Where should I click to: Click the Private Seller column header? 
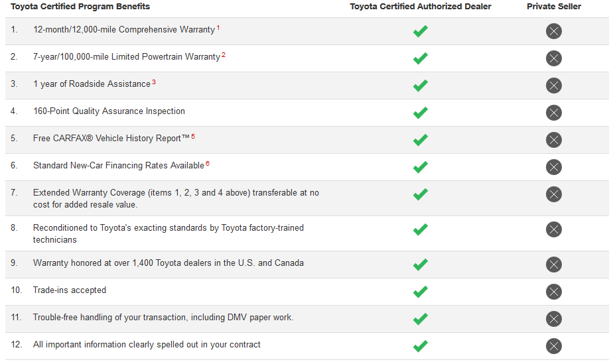point(554,7)
